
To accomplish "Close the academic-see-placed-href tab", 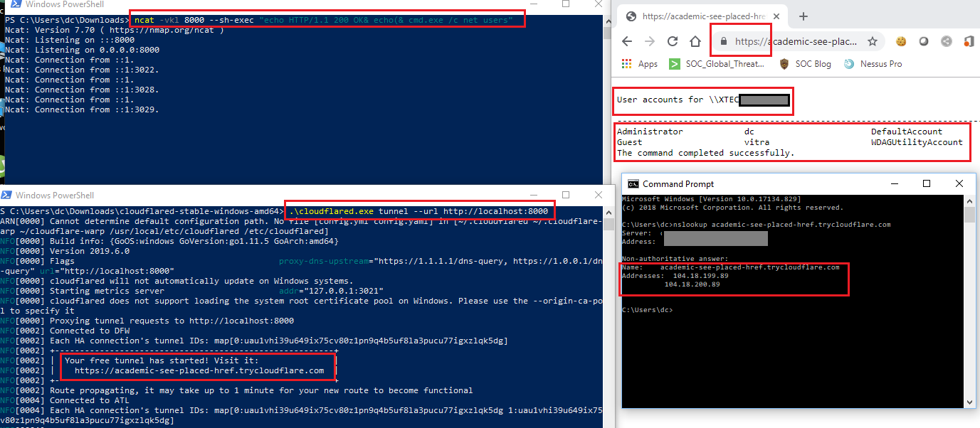I will coord(776,16).
